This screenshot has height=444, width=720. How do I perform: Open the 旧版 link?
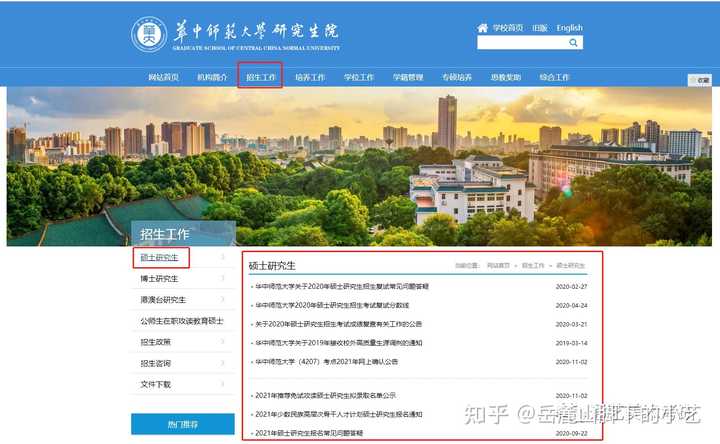click(x=540, y=28)
